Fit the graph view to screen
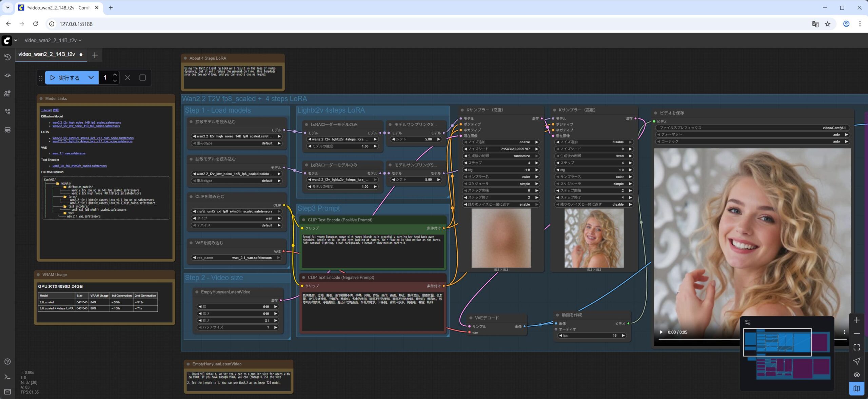This screenshot has height=399, width=868. point(856,347)
